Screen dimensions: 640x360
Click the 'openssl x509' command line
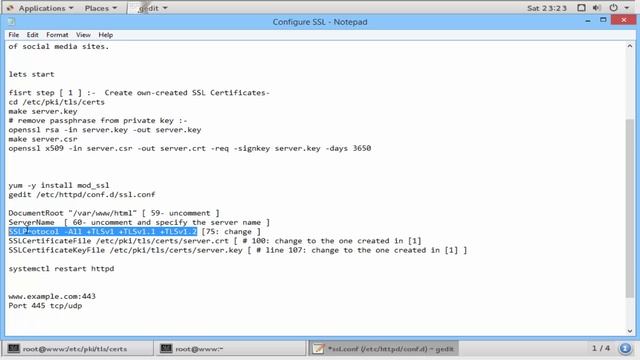[190, 148]
